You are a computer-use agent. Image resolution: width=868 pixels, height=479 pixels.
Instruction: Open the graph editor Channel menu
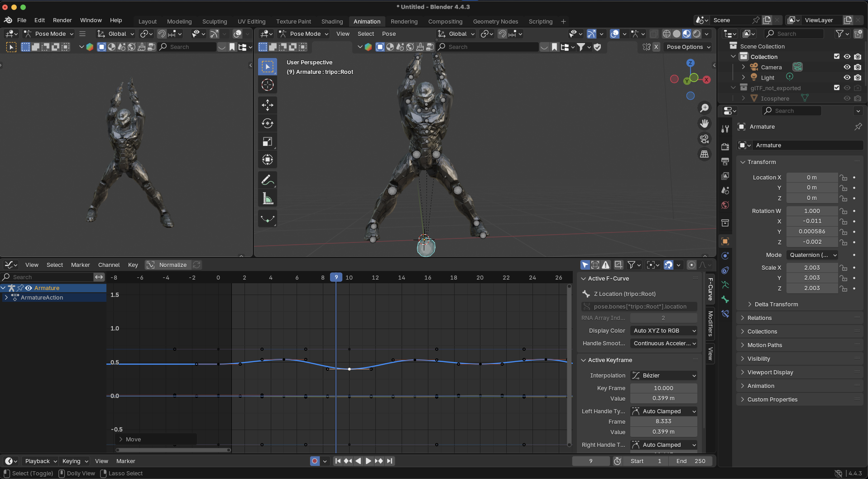(x=109, y=265)
